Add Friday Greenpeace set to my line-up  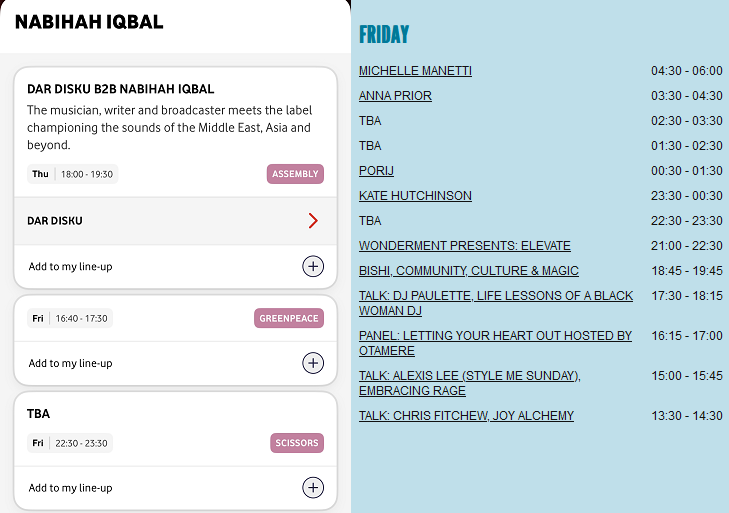(313, 363)
